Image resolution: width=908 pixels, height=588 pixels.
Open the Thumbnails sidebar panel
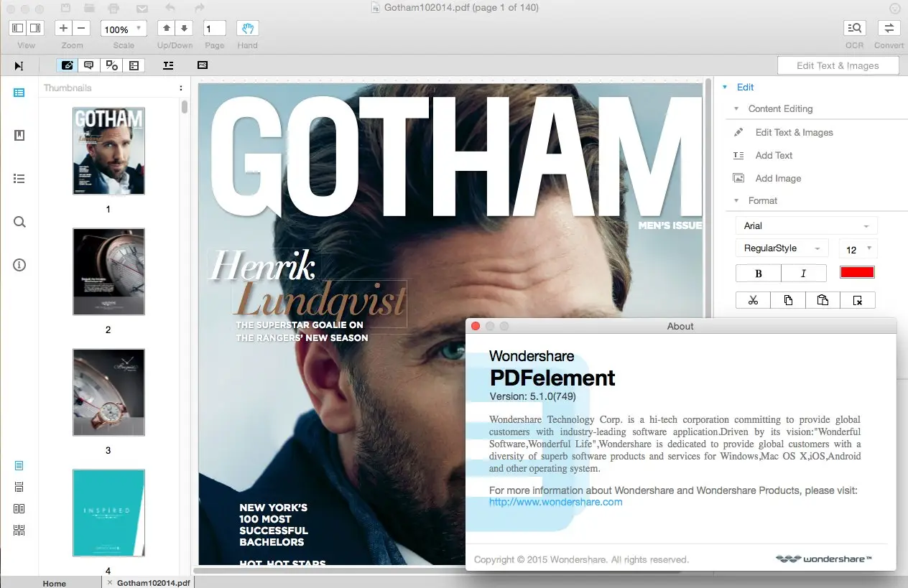coord(19,93)
